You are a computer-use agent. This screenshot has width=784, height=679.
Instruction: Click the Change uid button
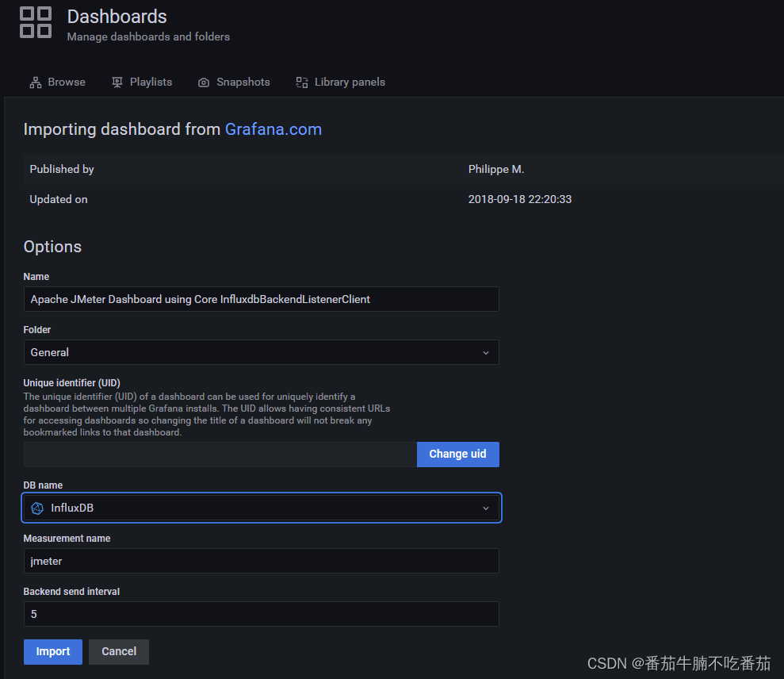(457, 454)
